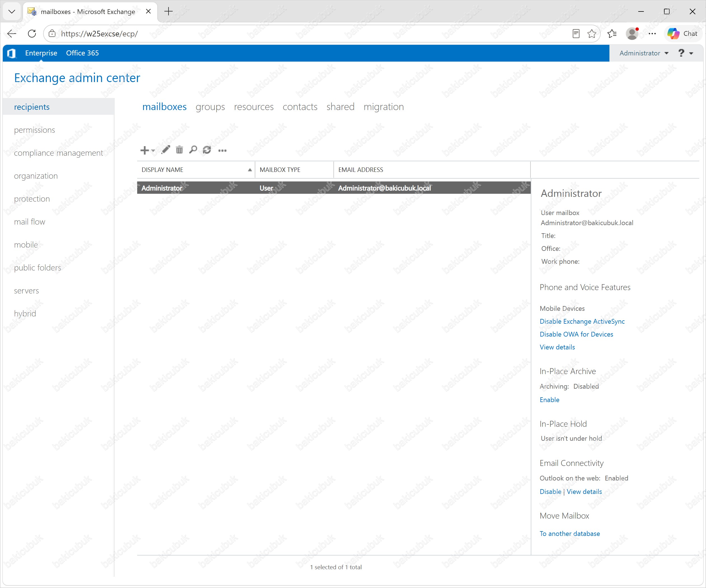Move mailbox to another database
Image resolution: width=706 pixels, height=588 pixels.
(569, 533)
